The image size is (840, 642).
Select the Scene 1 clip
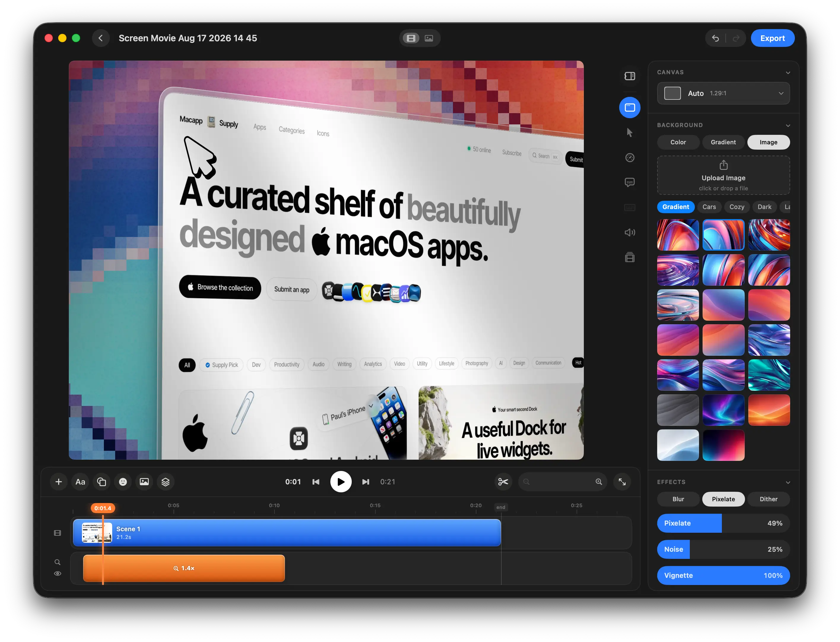(287, 533)
